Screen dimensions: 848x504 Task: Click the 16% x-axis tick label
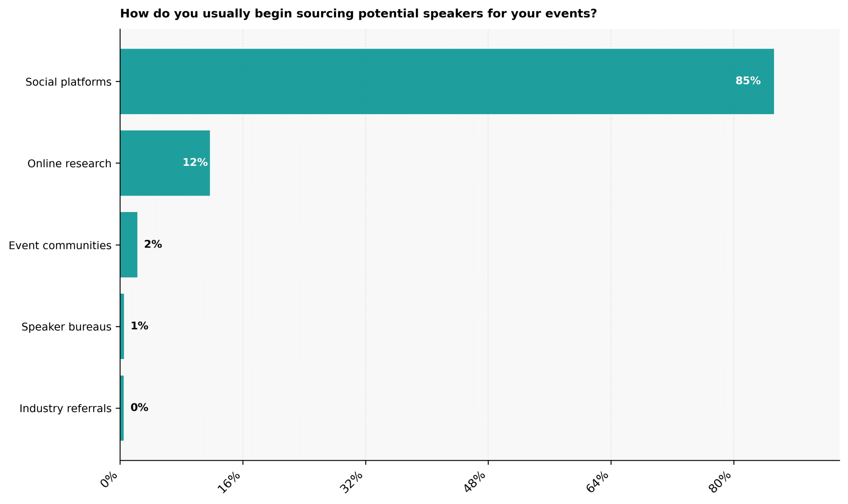229,482
